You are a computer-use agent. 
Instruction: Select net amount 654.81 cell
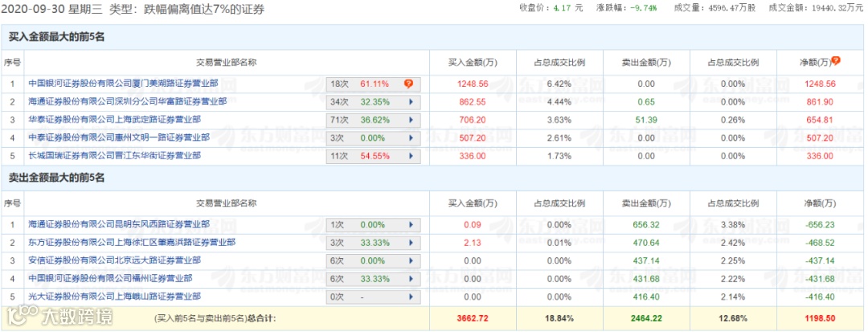click(820, 120)
